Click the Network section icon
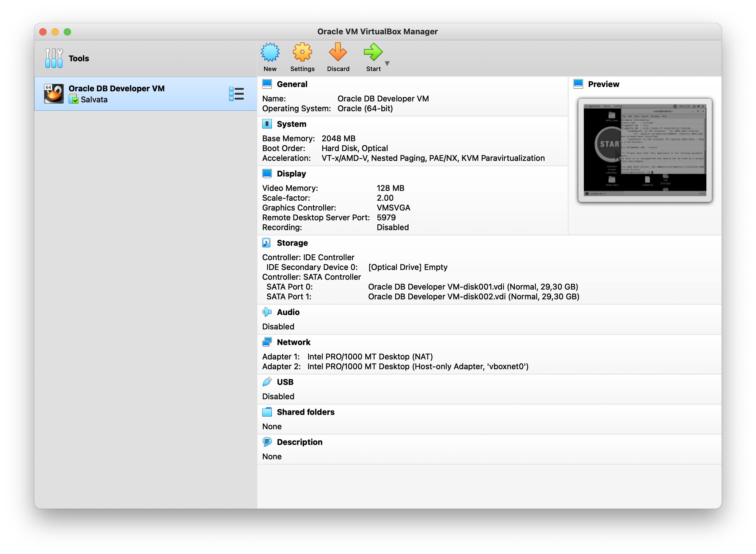 (x=267, y=342)
